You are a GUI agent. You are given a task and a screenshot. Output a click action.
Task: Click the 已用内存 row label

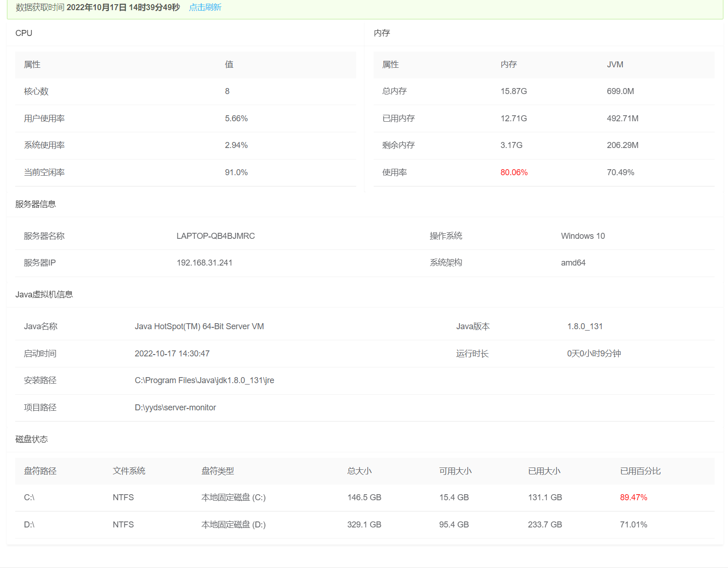pyautogui.click(x=399, y=118)
